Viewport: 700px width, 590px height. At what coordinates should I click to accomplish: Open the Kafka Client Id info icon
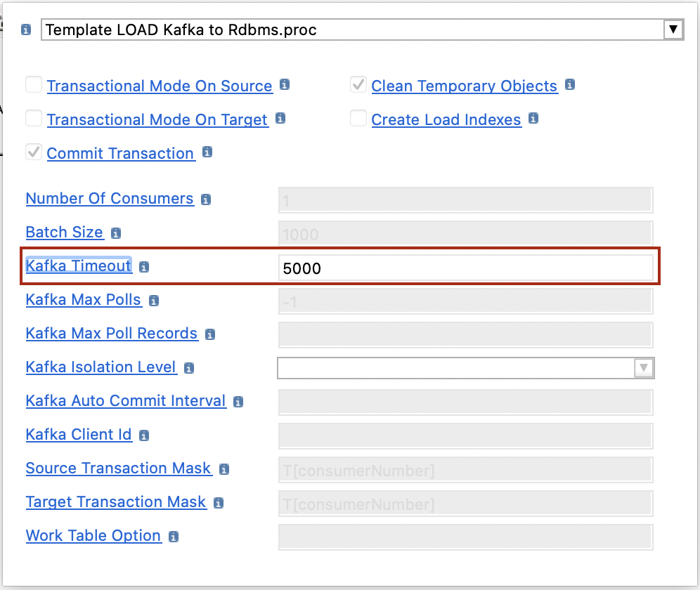coord(143,435)
